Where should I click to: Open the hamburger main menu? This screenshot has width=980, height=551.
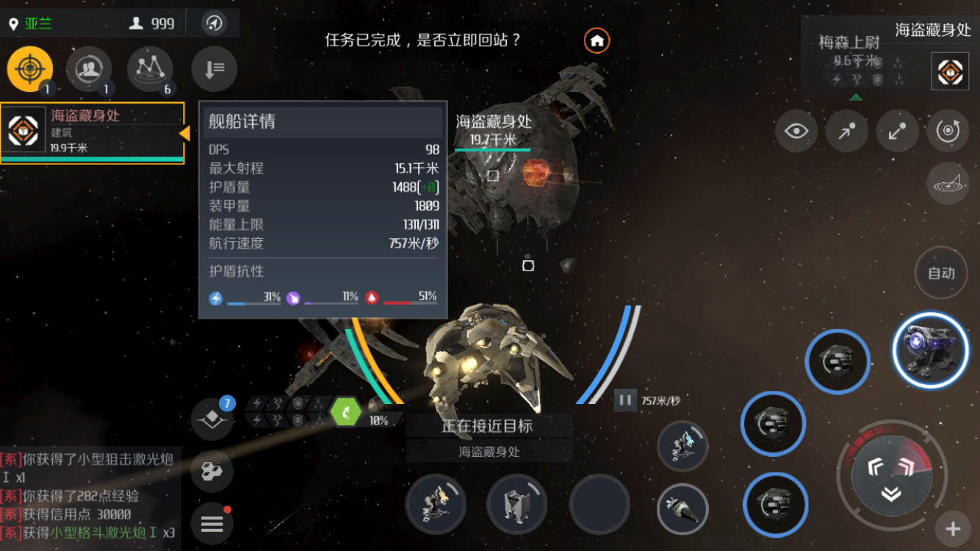[x=212, y=524]
